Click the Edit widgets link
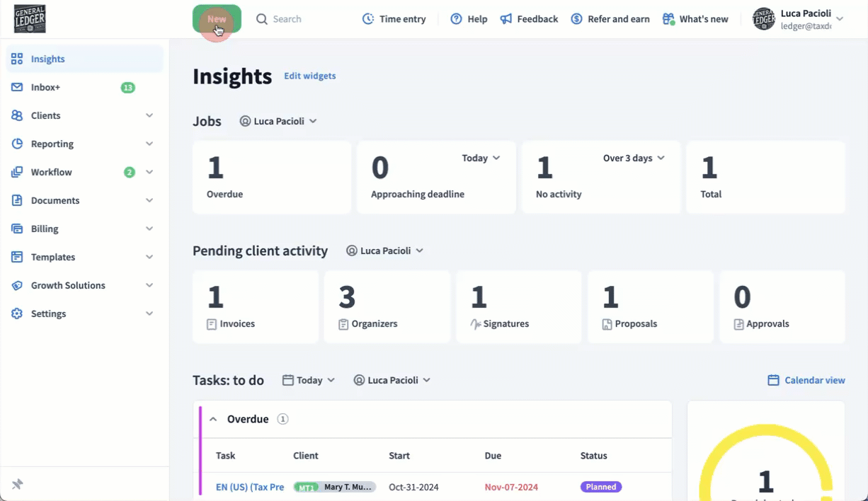The image size is (868, 501). (x=310, y=76)
